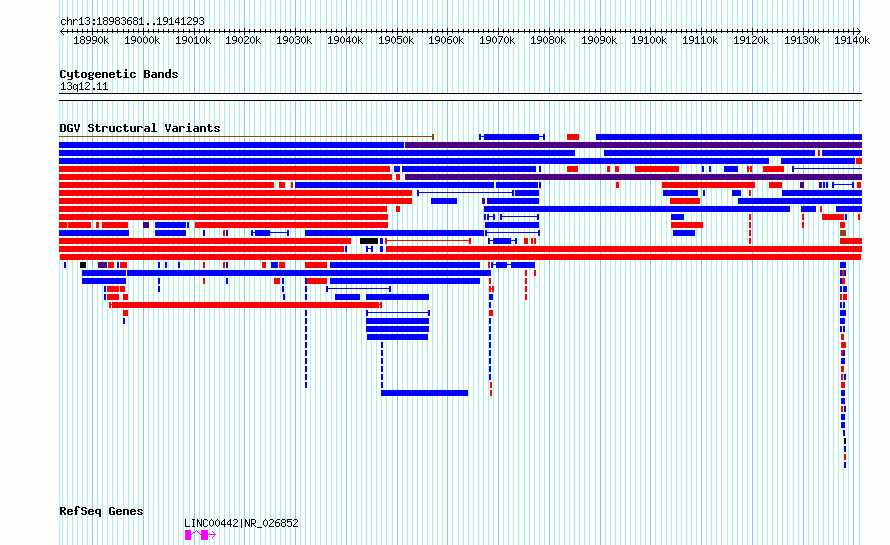
Task: Select the 19100k ruler label
Action: click(x=649, y=40)
